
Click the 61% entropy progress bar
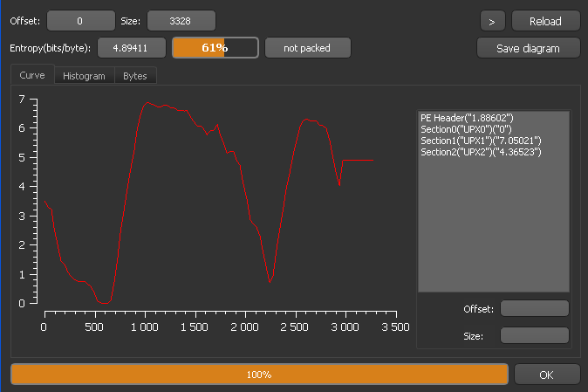(215, 48)
